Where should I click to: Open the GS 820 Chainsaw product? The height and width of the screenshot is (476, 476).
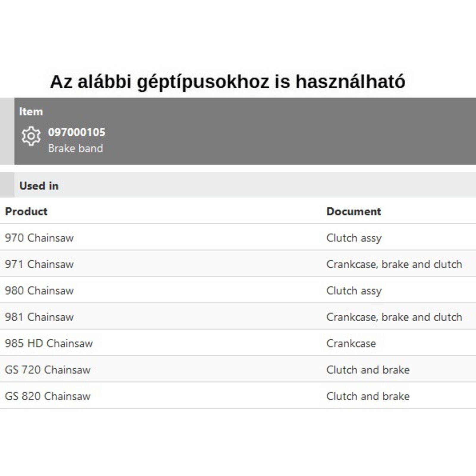point(48,396)
